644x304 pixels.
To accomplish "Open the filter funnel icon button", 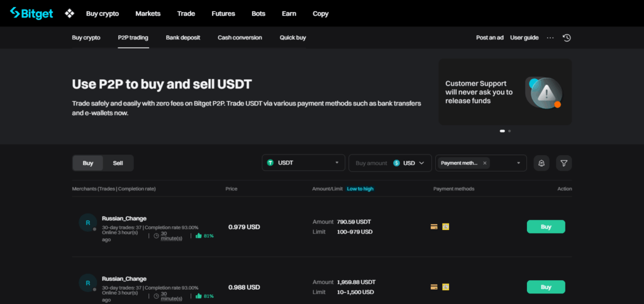I will click(564, 163).
